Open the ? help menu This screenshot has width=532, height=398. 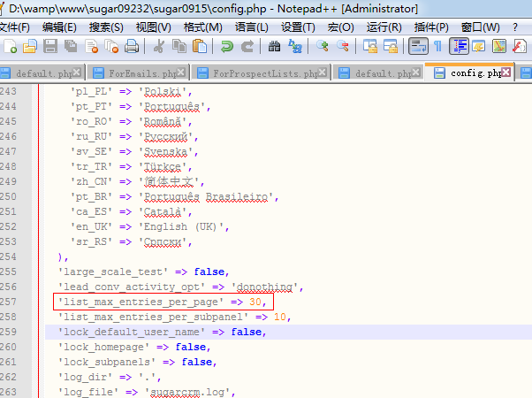tap(515, 27)
